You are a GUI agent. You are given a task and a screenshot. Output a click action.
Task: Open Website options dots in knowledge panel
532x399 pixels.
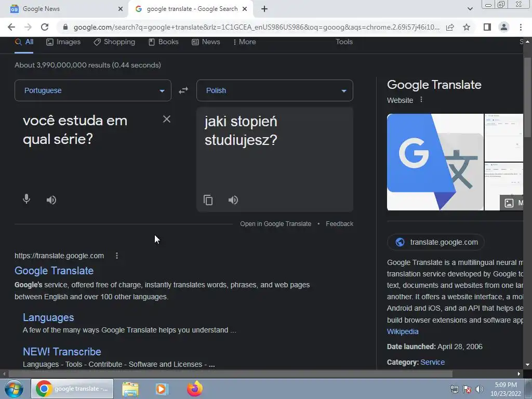click(x=421, y=100)
